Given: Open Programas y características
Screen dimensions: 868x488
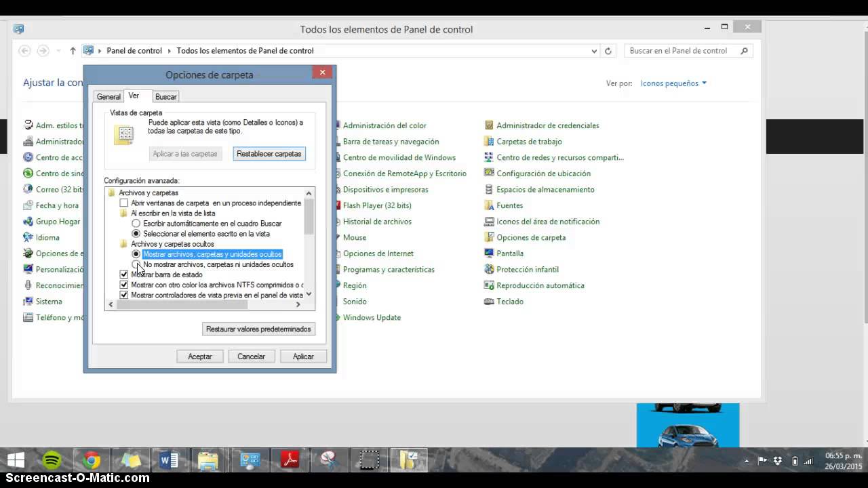Looking at the screenshot, I should coord(388,269).
